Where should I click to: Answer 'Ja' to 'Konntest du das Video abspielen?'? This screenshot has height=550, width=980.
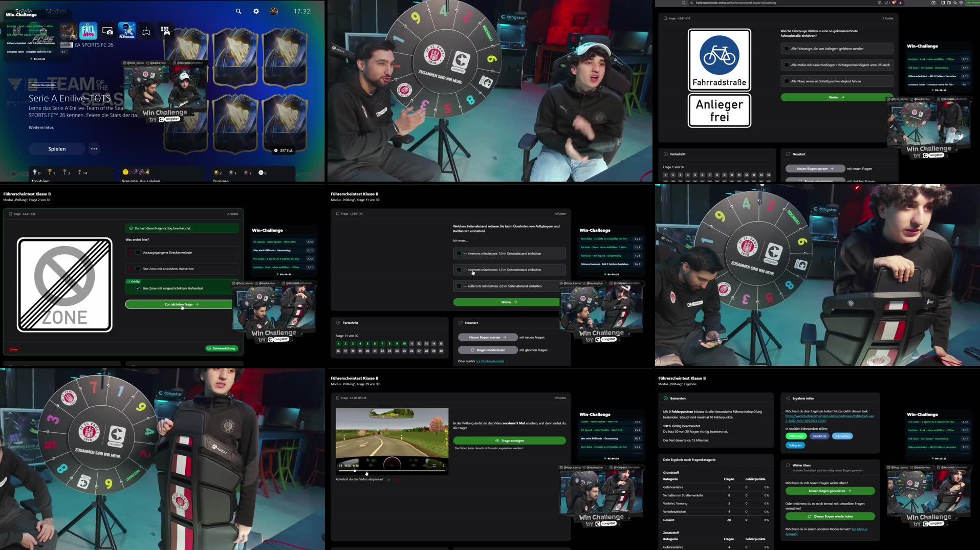[389, 479]
